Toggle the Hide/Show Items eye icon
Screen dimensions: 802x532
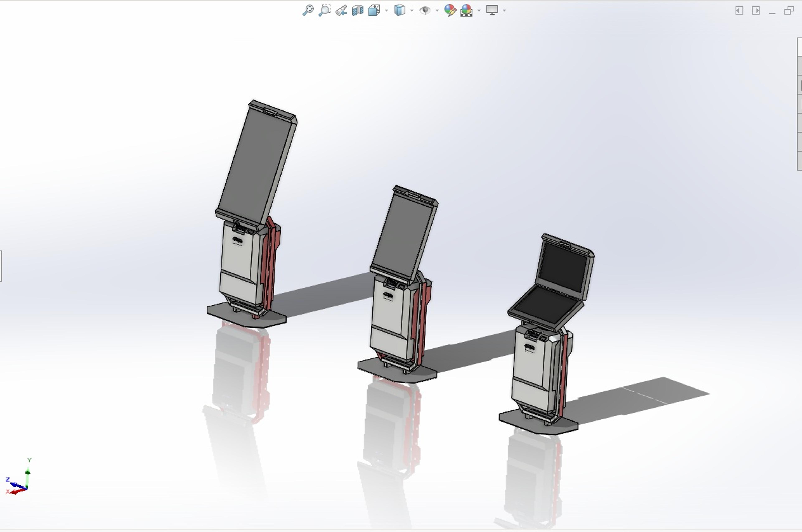click(425, 10)
